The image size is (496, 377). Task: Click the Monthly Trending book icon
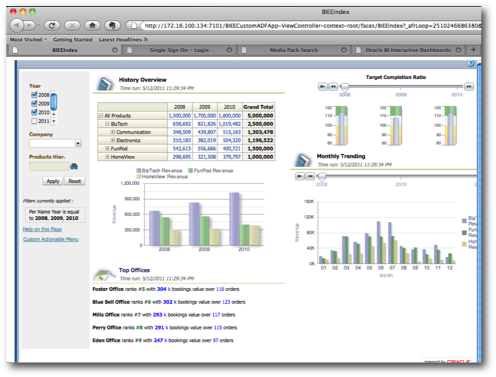pyautogui.click(x=303, y=160)
